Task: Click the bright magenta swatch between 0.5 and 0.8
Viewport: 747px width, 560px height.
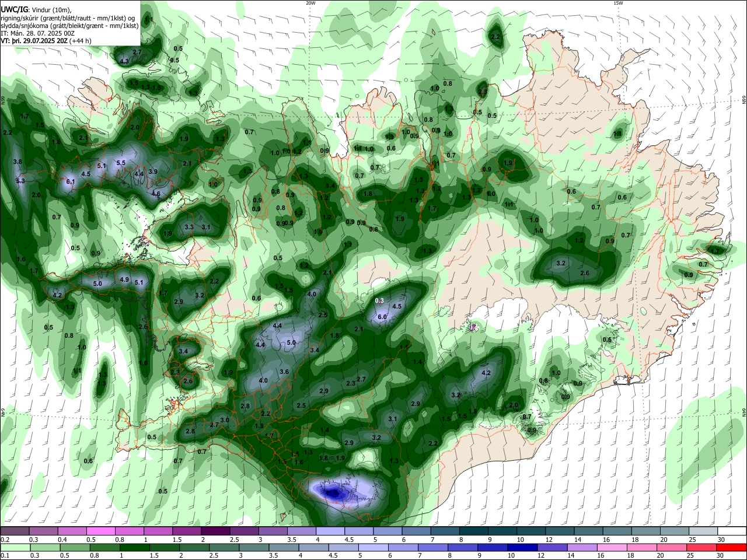Action: (100, 531)
